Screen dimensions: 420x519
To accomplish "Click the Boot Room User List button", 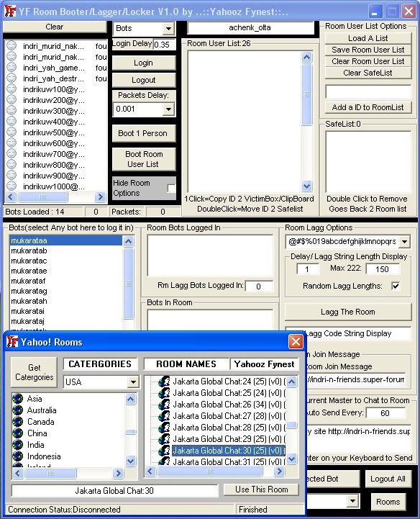I will (144, 159).
